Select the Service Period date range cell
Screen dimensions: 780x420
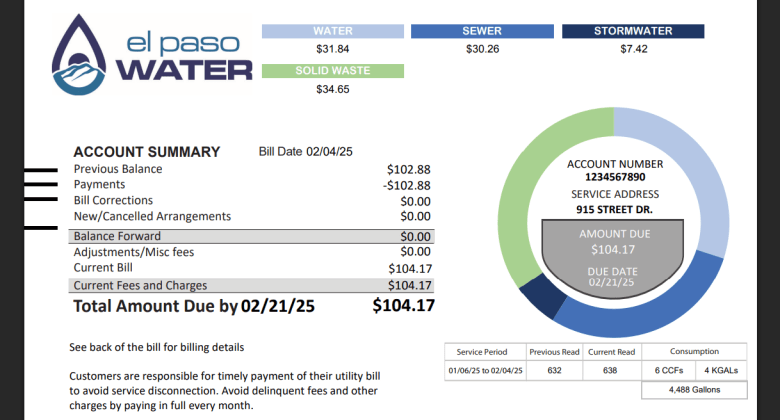coord(483,372)
